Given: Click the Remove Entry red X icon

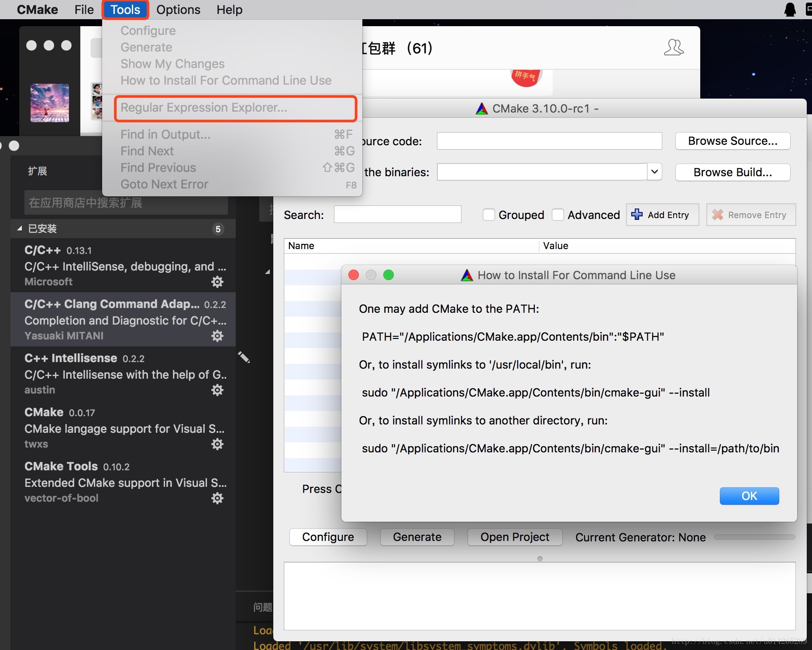Looking at the screenshot, I should tap(717, 215).
